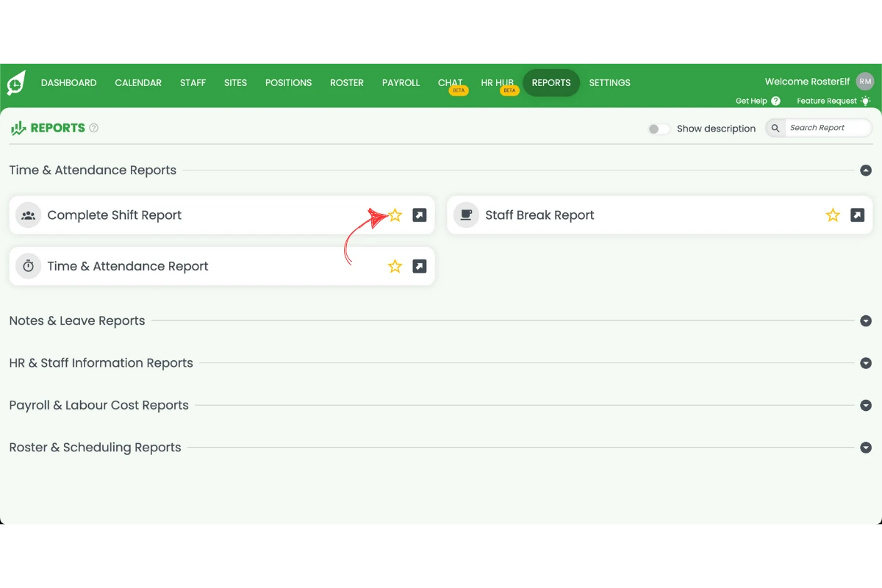Open the HR Hub beta menu
Image resolution: width=882 pixels, height=588 pixels.
(498, 83)
